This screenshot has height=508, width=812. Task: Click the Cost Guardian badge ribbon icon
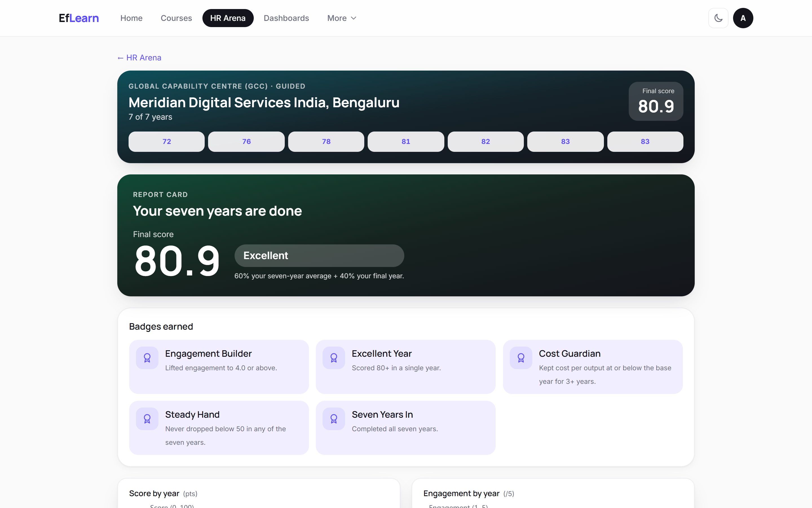(x=521, y=358)
